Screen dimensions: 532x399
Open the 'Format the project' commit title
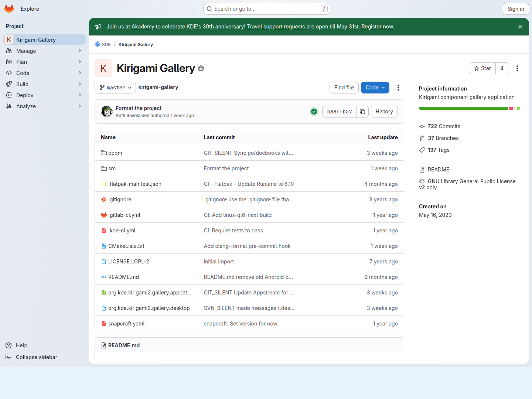point(139,108)
